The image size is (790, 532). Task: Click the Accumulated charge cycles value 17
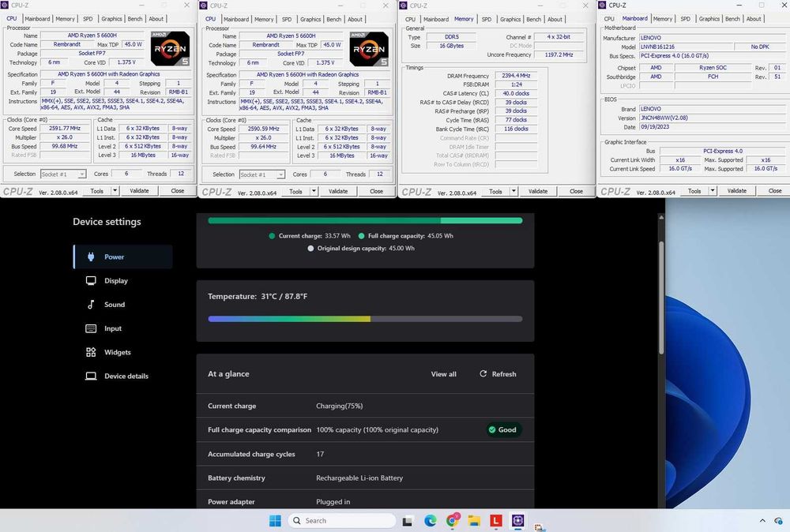[321, 454]
